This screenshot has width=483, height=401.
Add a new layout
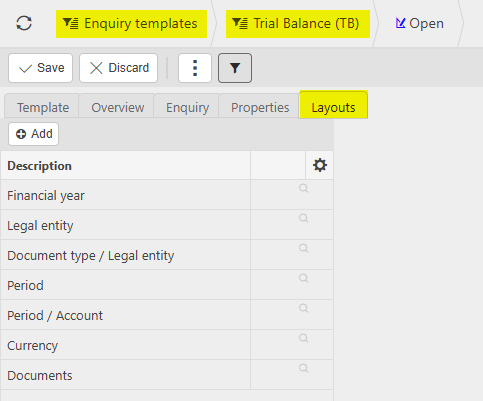pos(34,134)
